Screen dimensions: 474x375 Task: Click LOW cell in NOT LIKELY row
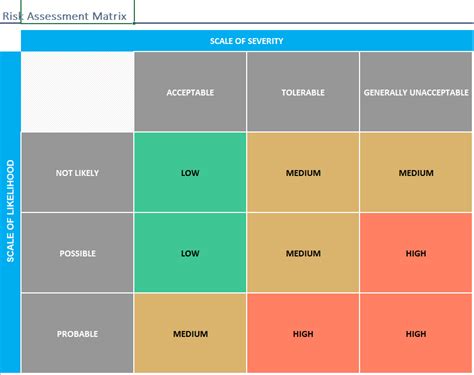tap(190, 172)
